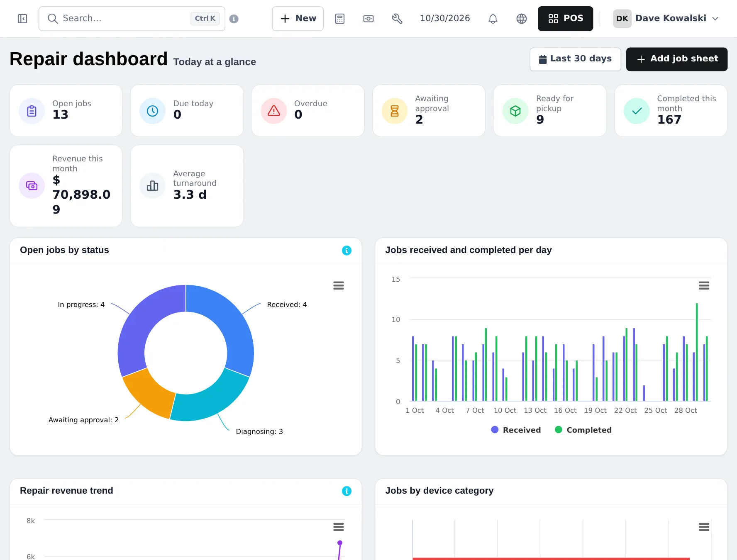The image size is (737, 560).
Task: Click the Awaiting approval hourglass icon
Action: coord(394,111)
